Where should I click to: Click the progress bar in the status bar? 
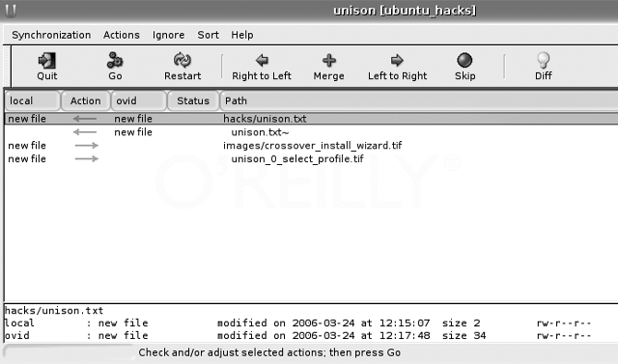tap(70, 352)
